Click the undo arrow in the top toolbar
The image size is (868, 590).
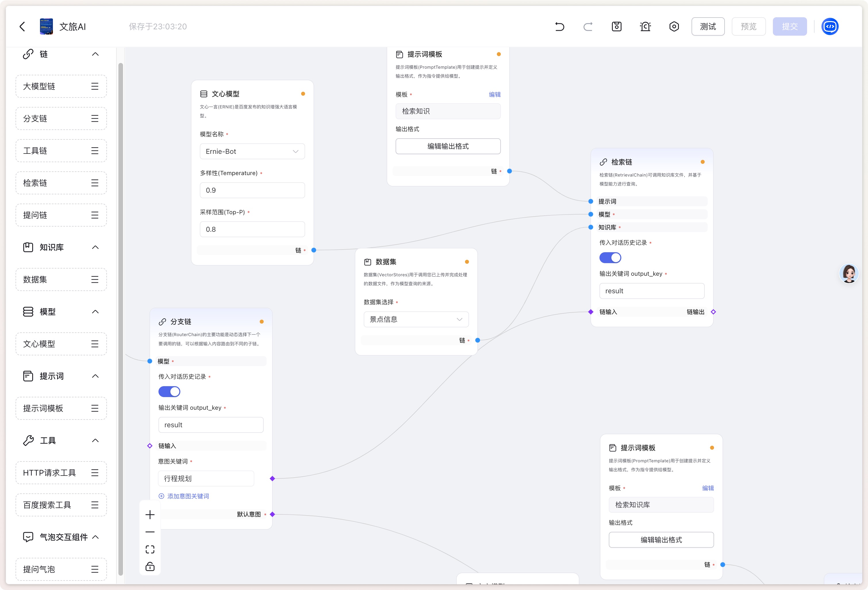[559, 26]
